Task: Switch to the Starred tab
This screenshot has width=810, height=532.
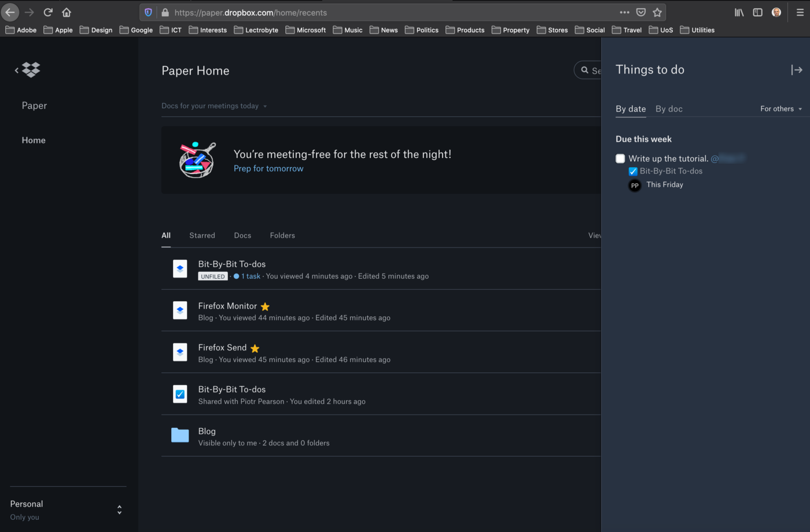Action: click(x=202, y=235)
